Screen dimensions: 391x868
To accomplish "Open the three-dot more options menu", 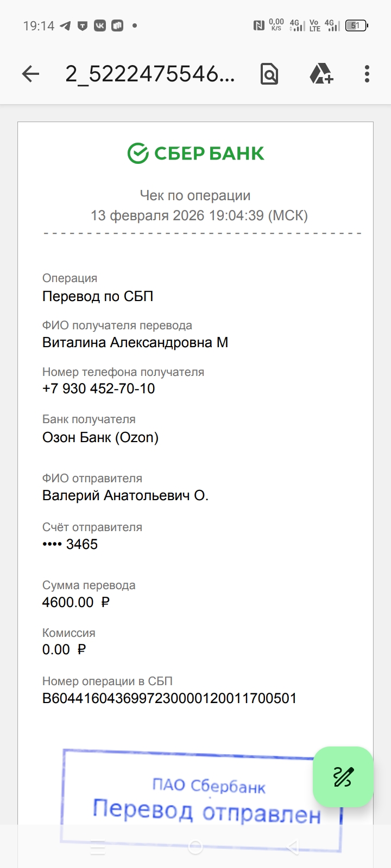I will tap(367, 74).
